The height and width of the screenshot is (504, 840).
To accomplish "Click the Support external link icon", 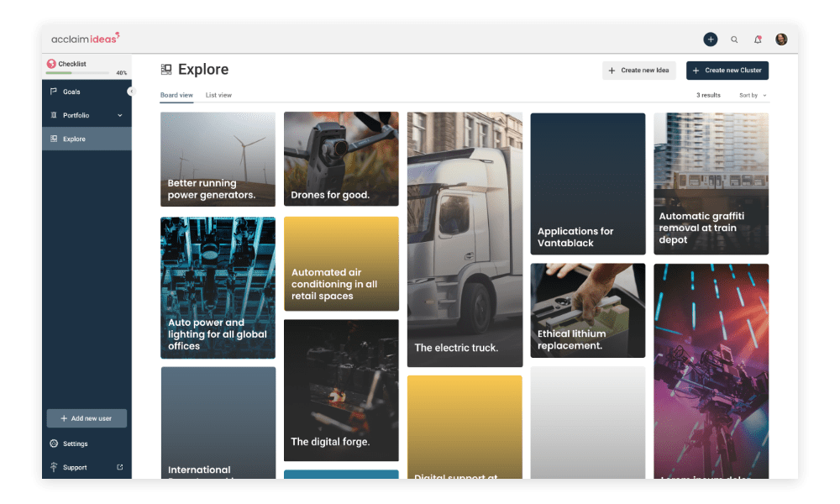I will coord(120,467).
